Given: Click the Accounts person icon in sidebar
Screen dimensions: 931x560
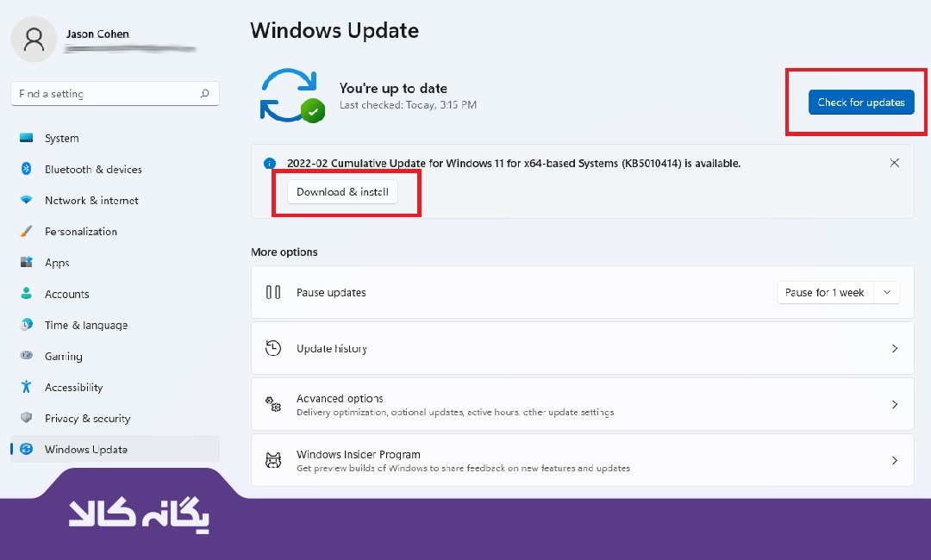Looking at the screenshot, I should tap(26, 293).
